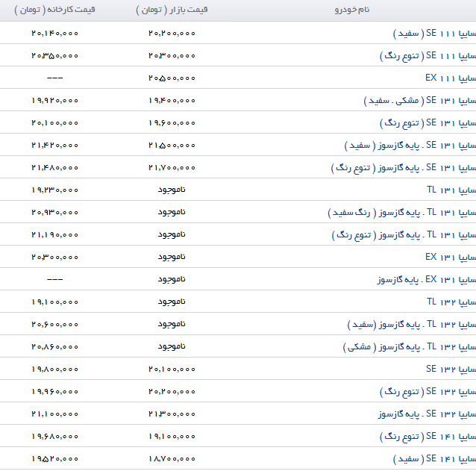Select market price ۲۰,۲۰۰,۰۰۰ of Saipa 111 SE (سفید)
The width and height of the screenshot is (476, 474).
click(172, 33)
